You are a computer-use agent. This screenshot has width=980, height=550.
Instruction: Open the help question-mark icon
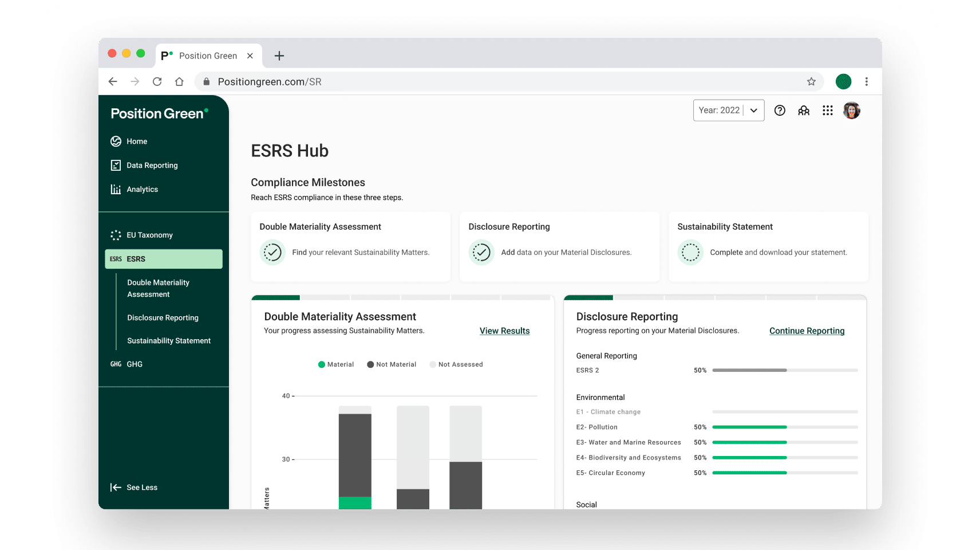pyautogui.click(x=780, y=110)
